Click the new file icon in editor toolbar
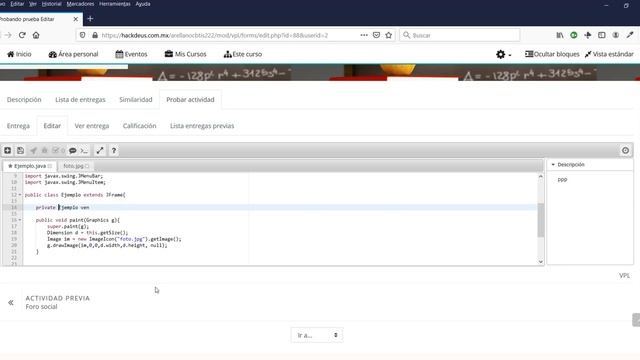Viewport: 640px width, 360px height. coord(7,151)
